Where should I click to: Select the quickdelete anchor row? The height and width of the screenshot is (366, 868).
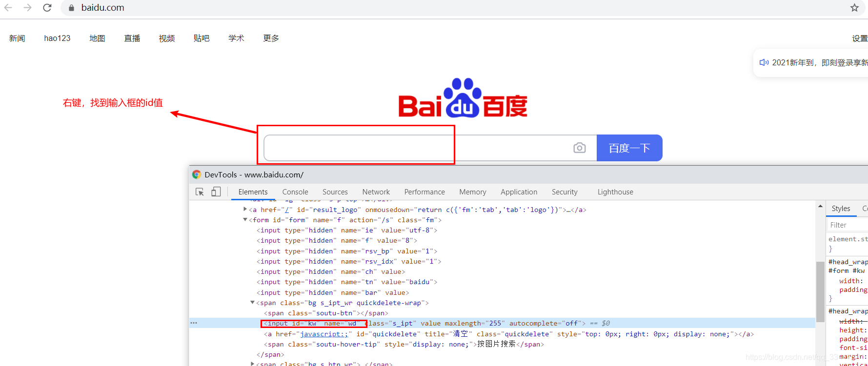click(x=509, y=334)
